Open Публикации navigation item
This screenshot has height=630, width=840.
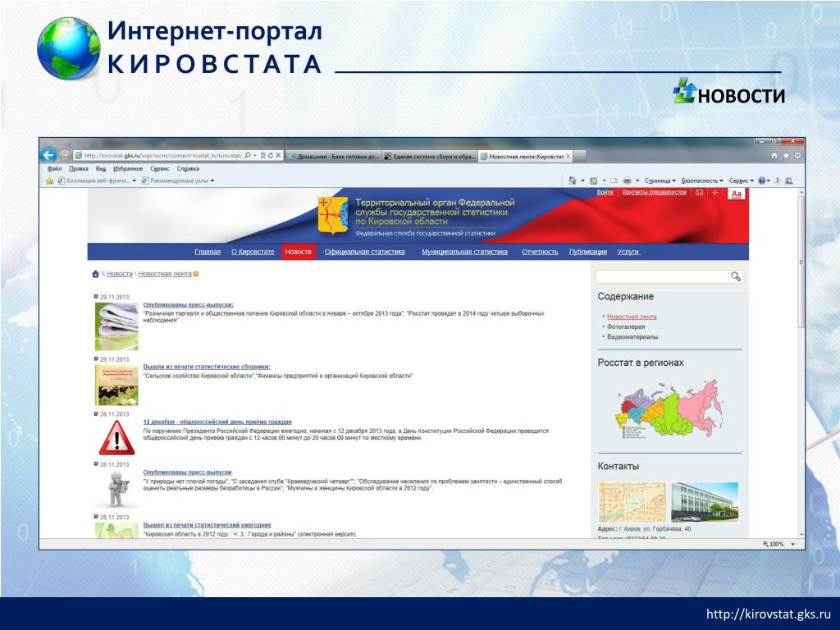(587, 252)
